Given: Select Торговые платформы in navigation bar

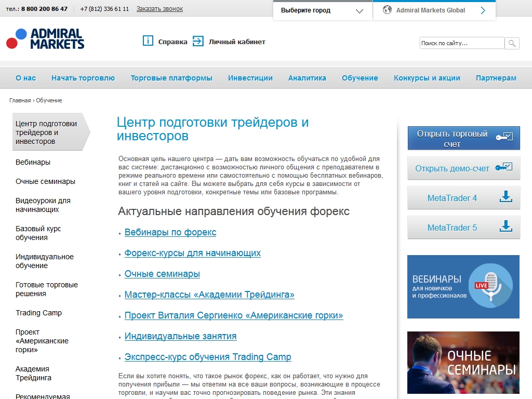Looking at the screenshot, I should 171,78.
